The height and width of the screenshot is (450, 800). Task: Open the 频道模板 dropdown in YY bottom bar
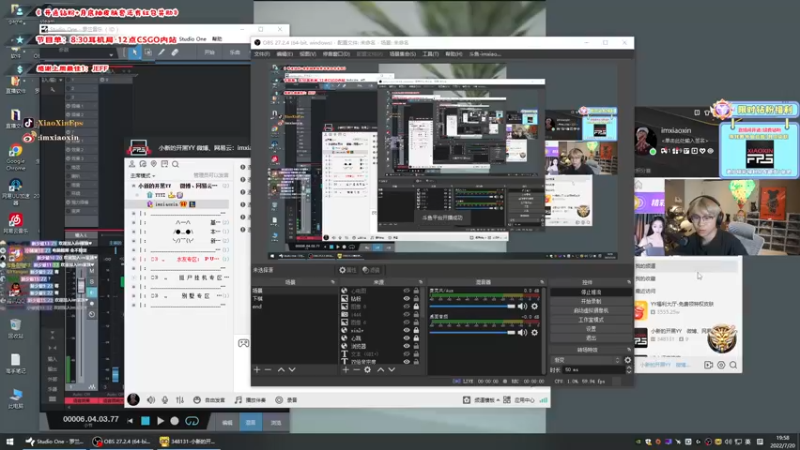[x=482, y=400]
